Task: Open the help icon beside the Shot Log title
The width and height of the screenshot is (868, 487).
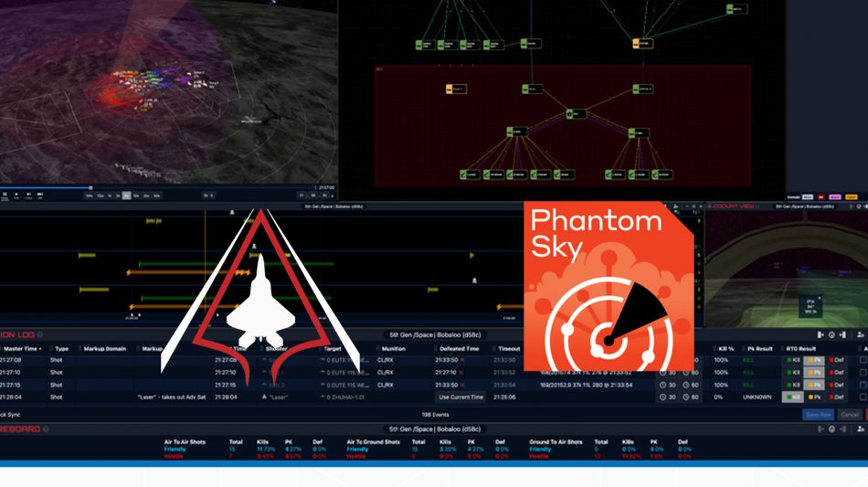Action: [40, 334]
